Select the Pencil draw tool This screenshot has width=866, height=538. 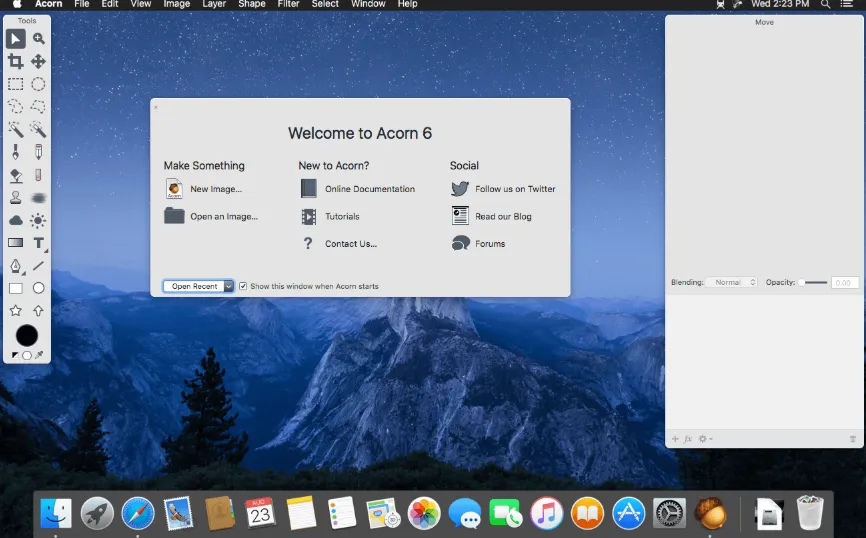38,151
